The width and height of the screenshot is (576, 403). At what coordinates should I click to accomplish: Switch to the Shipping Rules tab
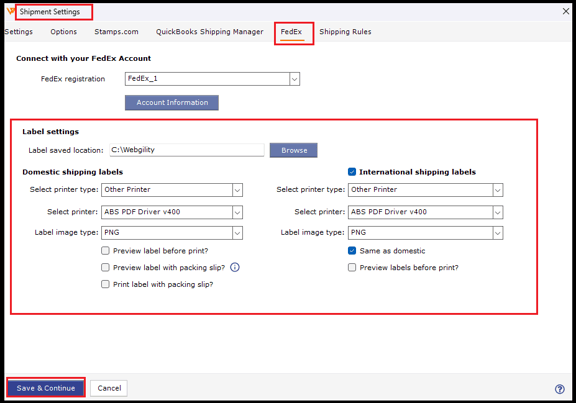pyautogui.click(x=345, y=32)
